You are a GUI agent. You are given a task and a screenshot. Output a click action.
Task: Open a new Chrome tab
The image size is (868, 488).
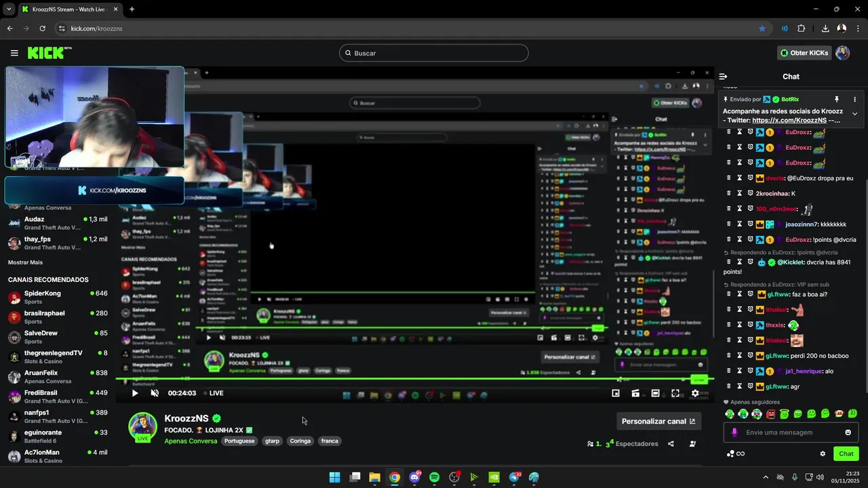(x=132, y=9)
